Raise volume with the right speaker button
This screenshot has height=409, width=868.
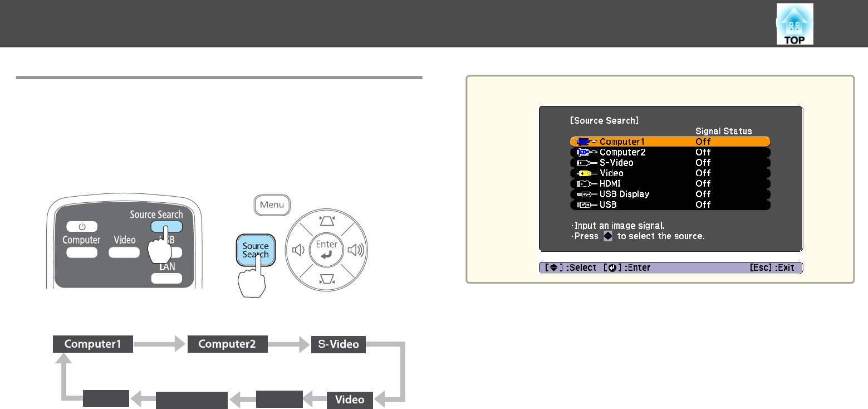tap(356, 250)
